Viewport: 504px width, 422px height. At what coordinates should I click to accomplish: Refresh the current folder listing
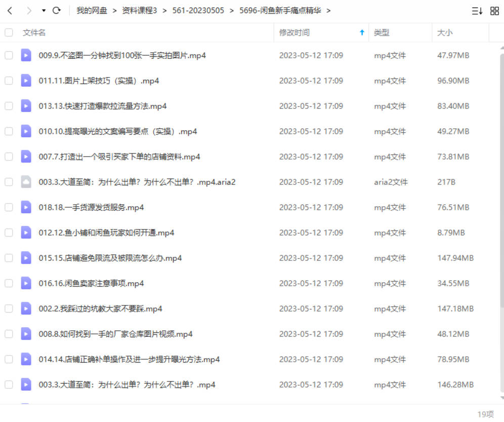[57, 11]
